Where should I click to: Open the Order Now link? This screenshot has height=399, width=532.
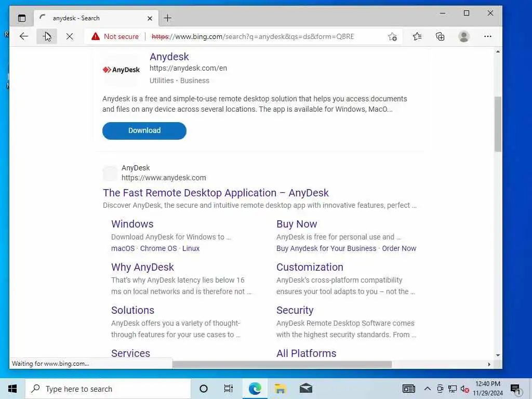click(399, 248)
